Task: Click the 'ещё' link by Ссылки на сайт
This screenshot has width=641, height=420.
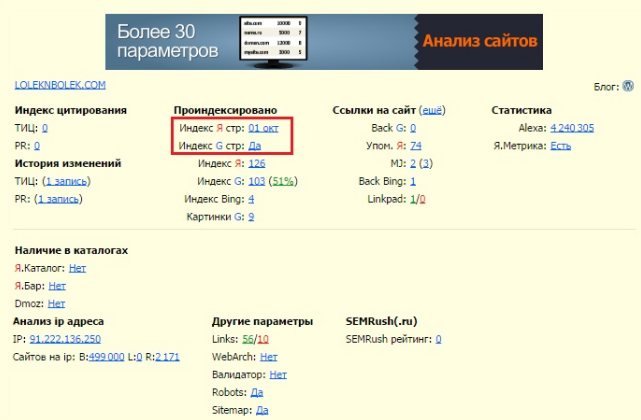Action: coord(432,110)
